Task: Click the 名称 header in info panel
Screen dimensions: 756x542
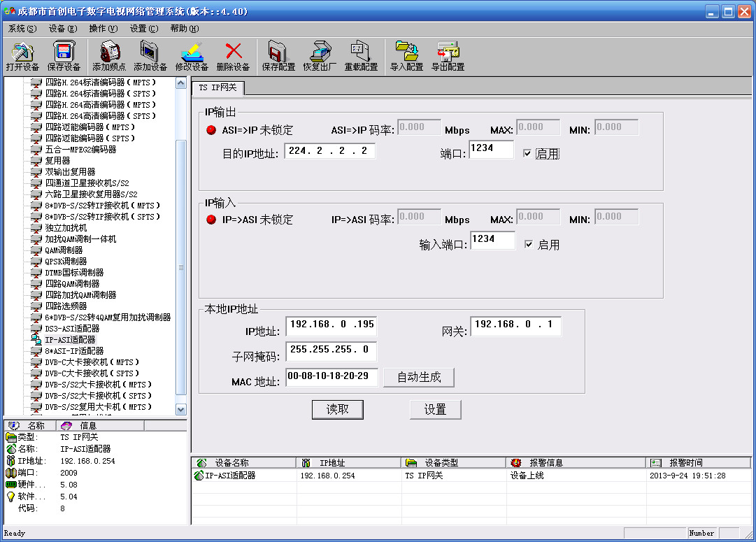Action: coord(30,426)
